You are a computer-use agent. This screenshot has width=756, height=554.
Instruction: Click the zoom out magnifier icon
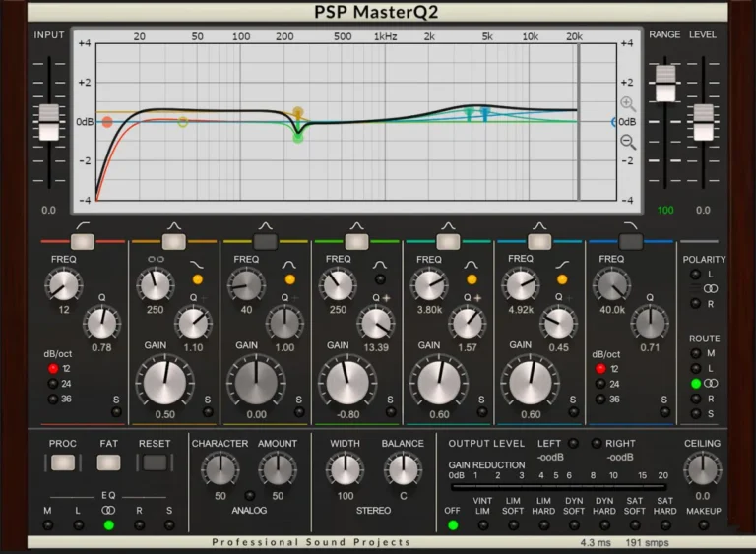click(x=628, y=142)
